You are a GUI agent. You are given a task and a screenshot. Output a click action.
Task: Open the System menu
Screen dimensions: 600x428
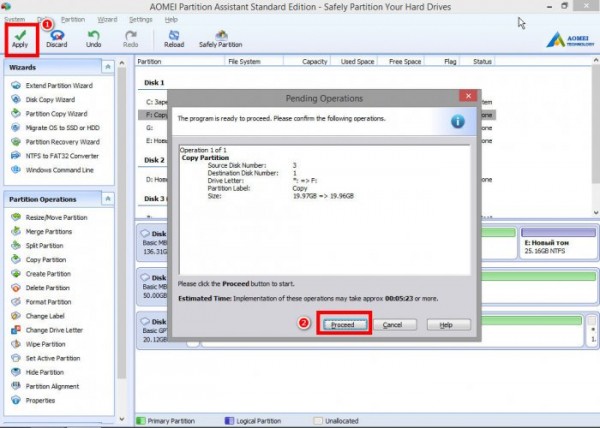click(x=15, y=20)
